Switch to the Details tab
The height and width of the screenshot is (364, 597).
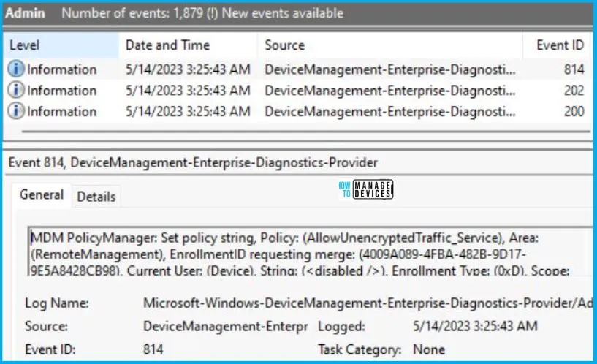tap(96, 197)
